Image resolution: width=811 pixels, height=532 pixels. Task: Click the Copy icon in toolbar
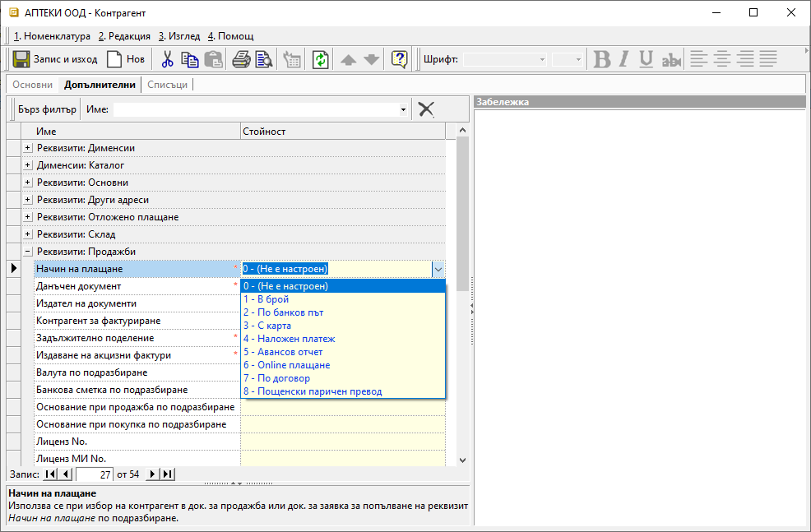[190, 59]
